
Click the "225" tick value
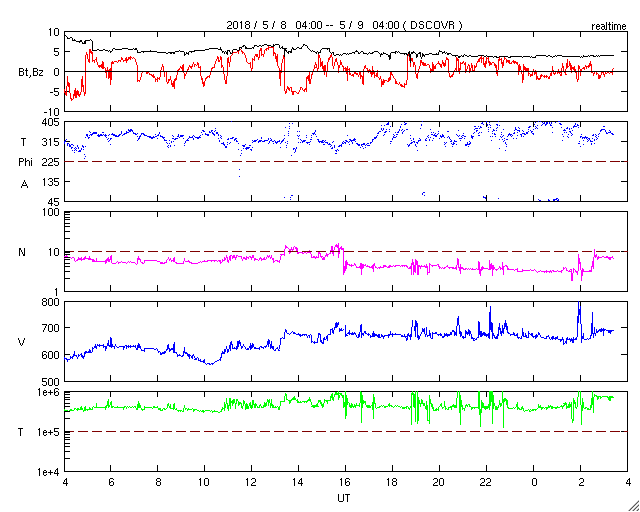coord(51,162)
